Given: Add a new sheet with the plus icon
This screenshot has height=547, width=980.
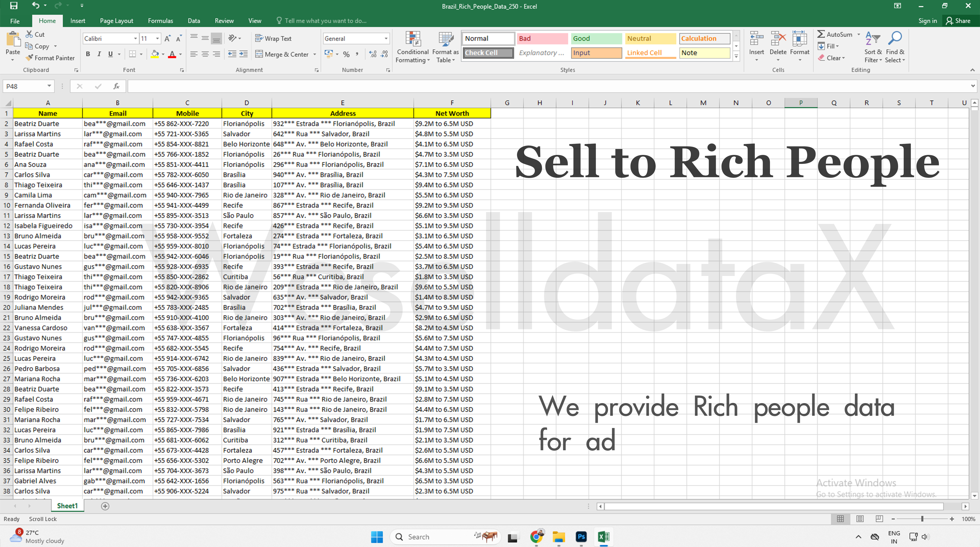Looking at the screenshot, I should [x=105, y=506].
